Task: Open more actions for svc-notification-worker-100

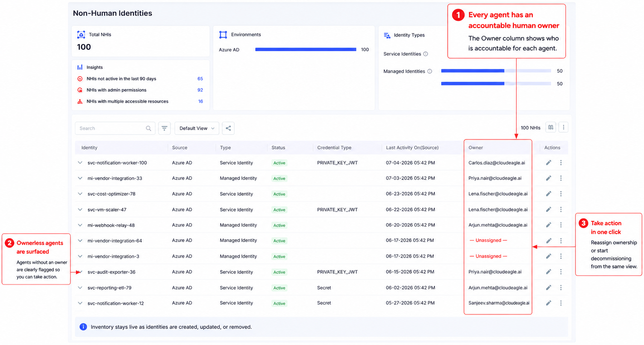Action: click(561, 163)
